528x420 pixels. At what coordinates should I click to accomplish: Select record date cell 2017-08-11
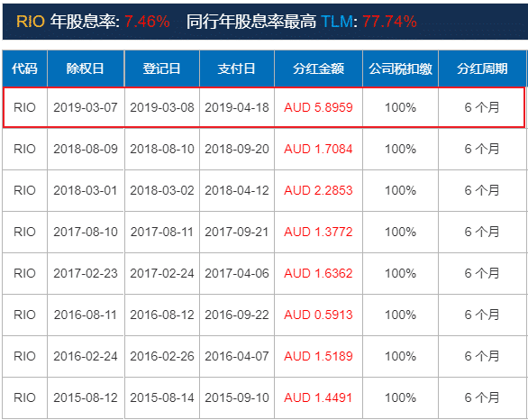pos(162,232)
